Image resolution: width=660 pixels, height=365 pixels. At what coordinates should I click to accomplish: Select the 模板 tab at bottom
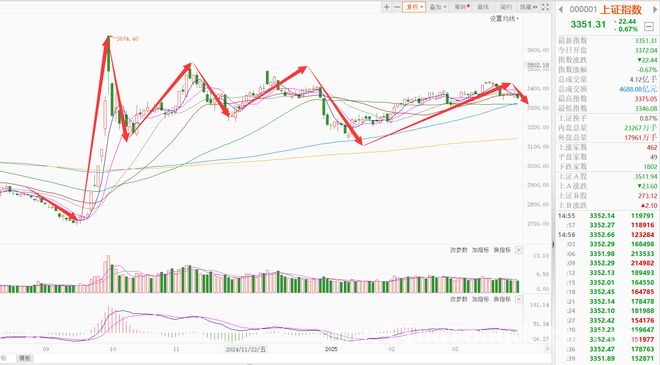tap(24, 358)
